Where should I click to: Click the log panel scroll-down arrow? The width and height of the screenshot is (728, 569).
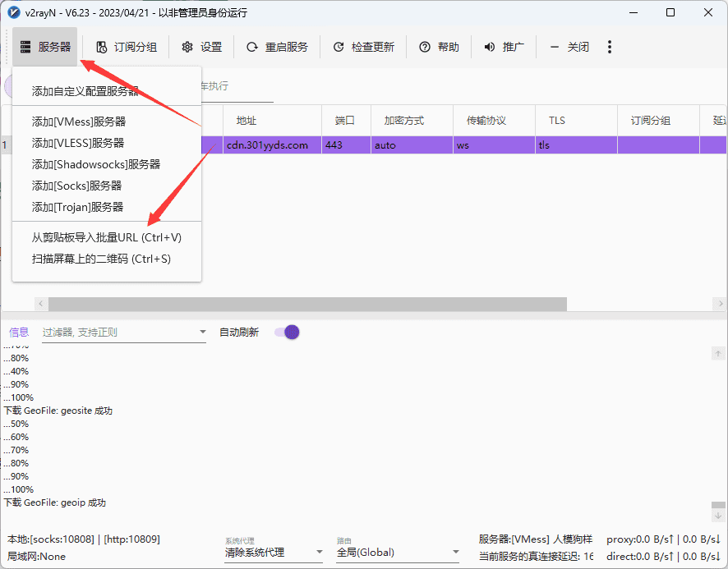[x=718, y=515]
